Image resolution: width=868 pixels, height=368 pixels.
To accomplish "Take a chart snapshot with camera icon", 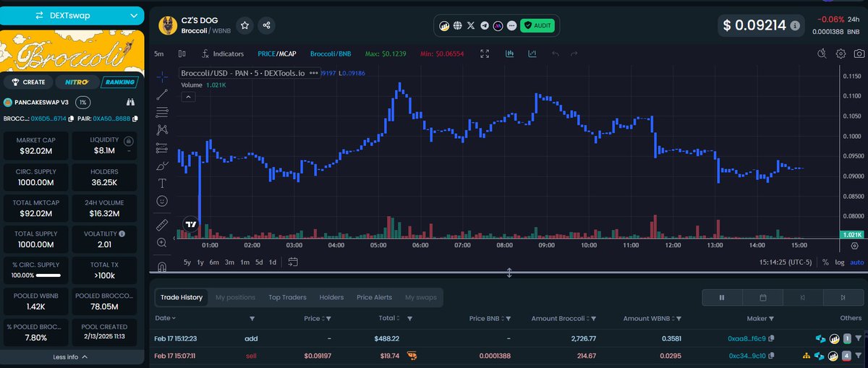I will (859, 54).
